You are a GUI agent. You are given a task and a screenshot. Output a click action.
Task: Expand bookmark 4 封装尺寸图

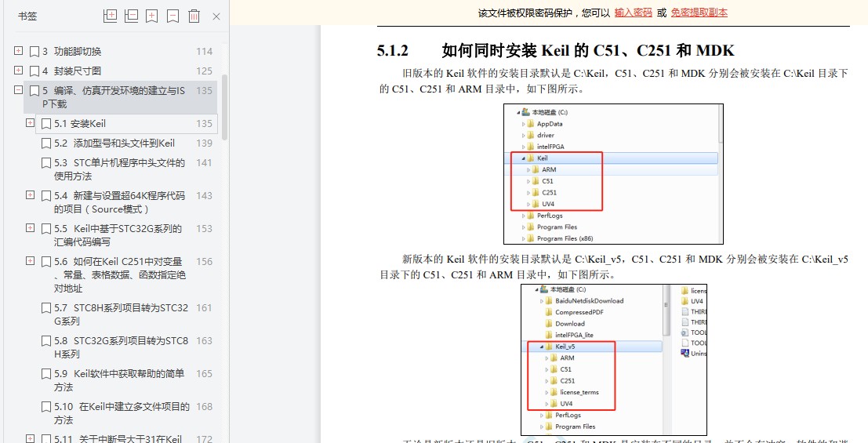click(18, 71)
